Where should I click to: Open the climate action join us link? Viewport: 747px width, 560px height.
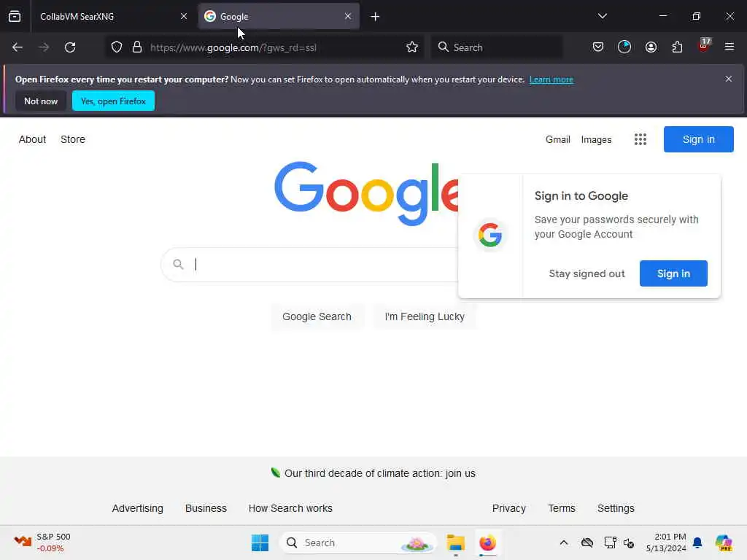point(379,473)
